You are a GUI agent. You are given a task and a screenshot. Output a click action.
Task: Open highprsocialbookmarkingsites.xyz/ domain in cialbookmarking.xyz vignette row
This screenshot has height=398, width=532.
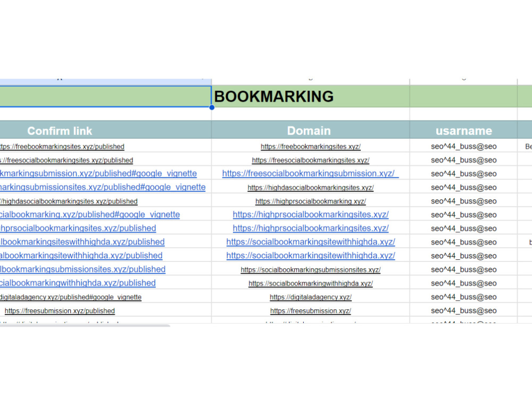pos(311,215)
